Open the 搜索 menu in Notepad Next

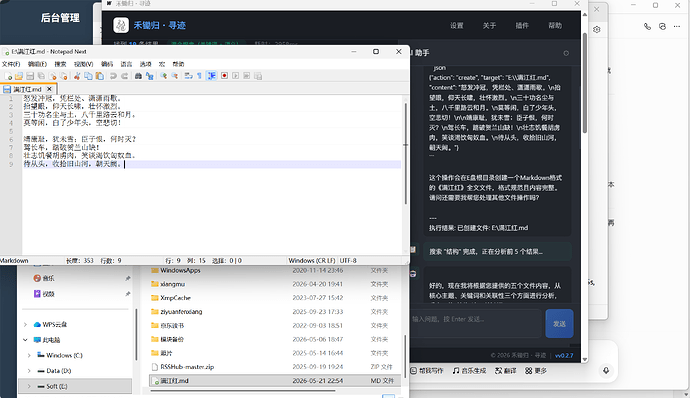60,64
